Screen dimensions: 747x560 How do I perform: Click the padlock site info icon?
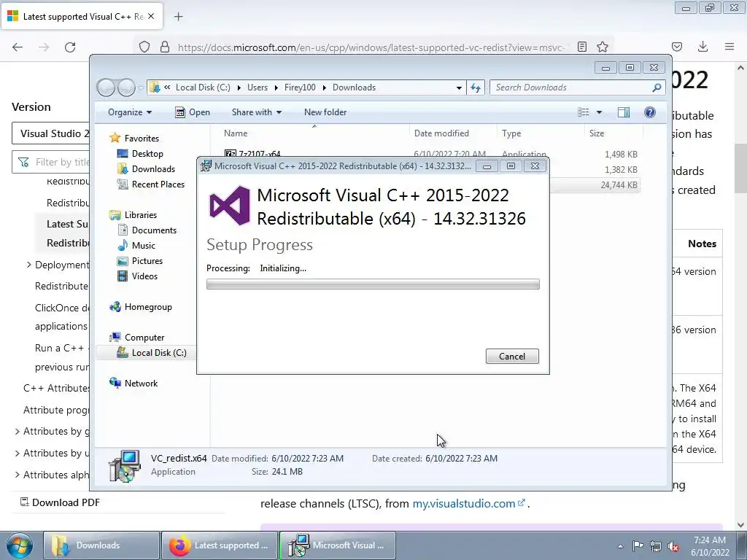pos(165,47)
